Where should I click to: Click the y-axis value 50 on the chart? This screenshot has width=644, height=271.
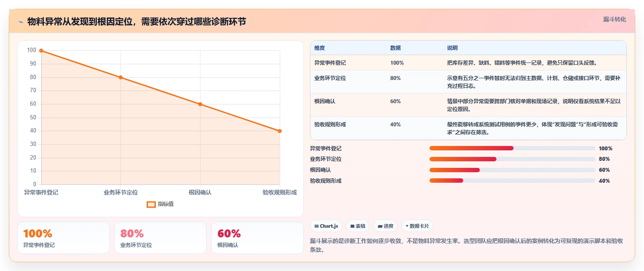pyautogui.click(x=33, y=118)
